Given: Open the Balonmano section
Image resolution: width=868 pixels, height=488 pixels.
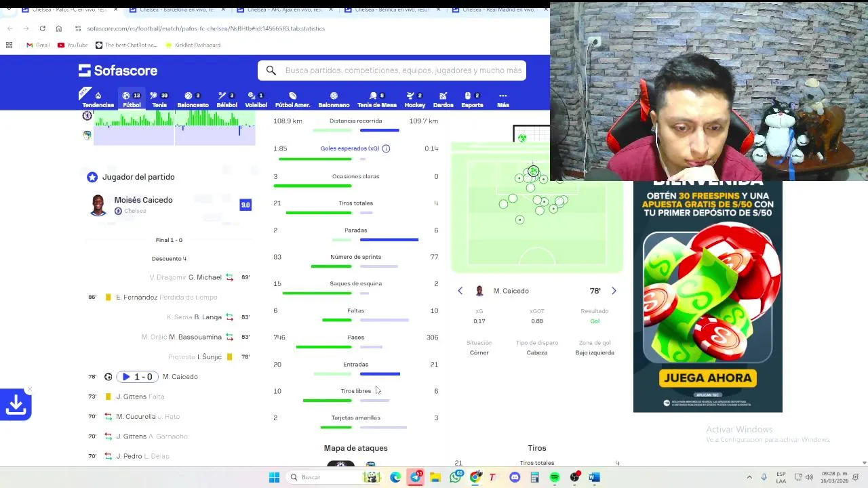Looking at the screenshot, I should 334,100.
